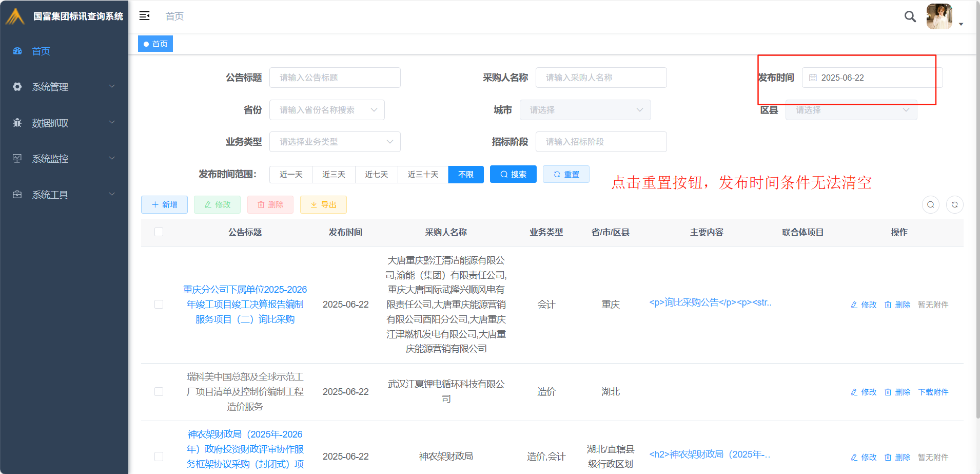Viewport: 980px width, 474px height.
Task: Check the row for 重庆分公司 announcement
Action: [x=159, y=305]
